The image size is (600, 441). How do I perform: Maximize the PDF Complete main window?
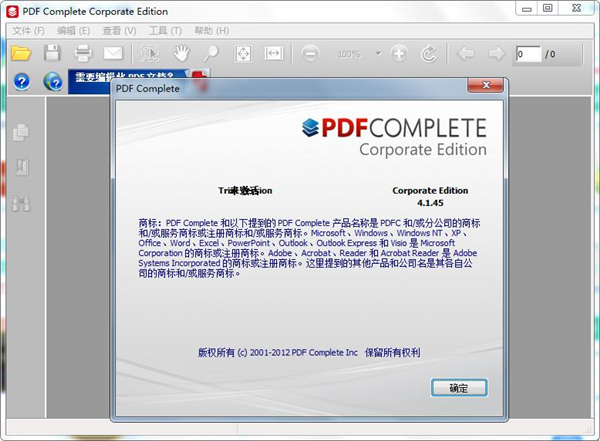click(x=548, y=8)
